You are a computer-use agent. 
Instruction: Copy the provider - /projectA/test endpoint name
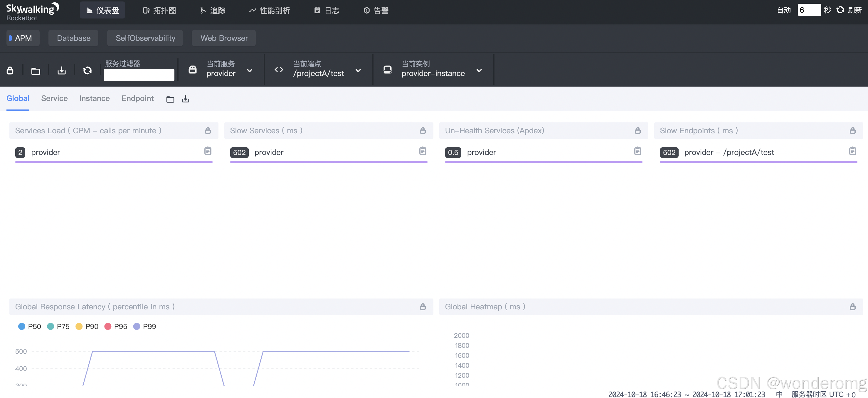(x=853, y=151)
